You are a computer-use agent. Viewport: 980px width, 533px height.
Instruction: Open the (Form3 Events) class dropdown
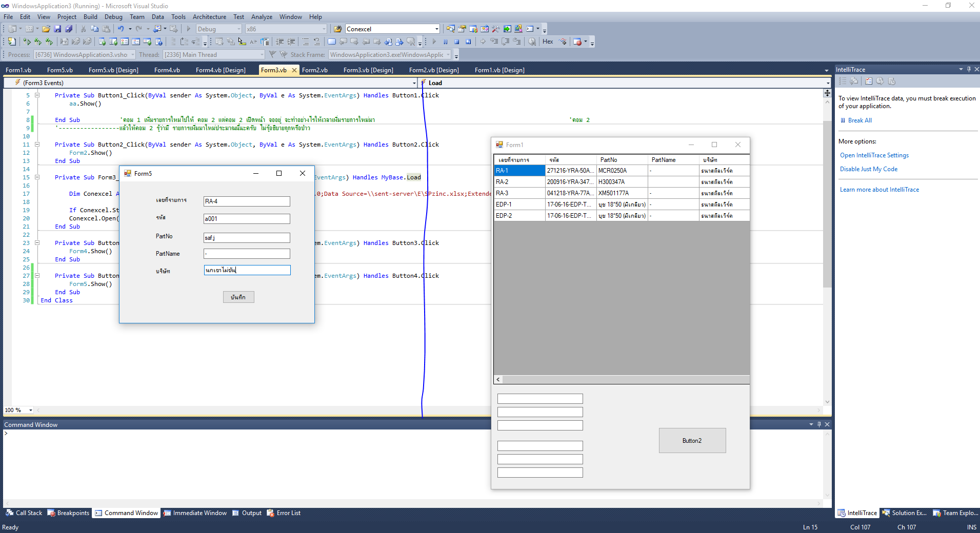pyautogui.click(x=414, y=83)
